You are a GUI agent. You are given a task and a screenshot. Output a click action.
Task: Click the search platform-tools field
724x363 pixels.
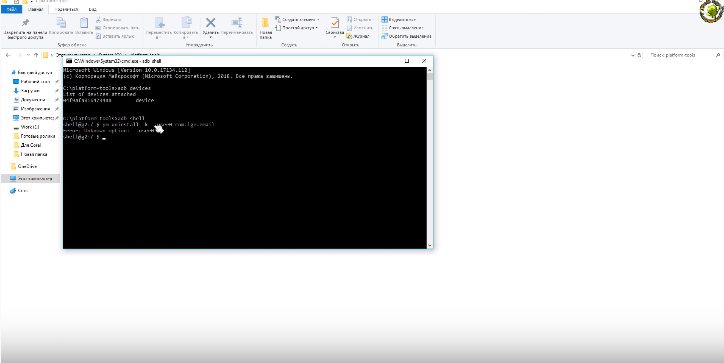tap(682, 55)
